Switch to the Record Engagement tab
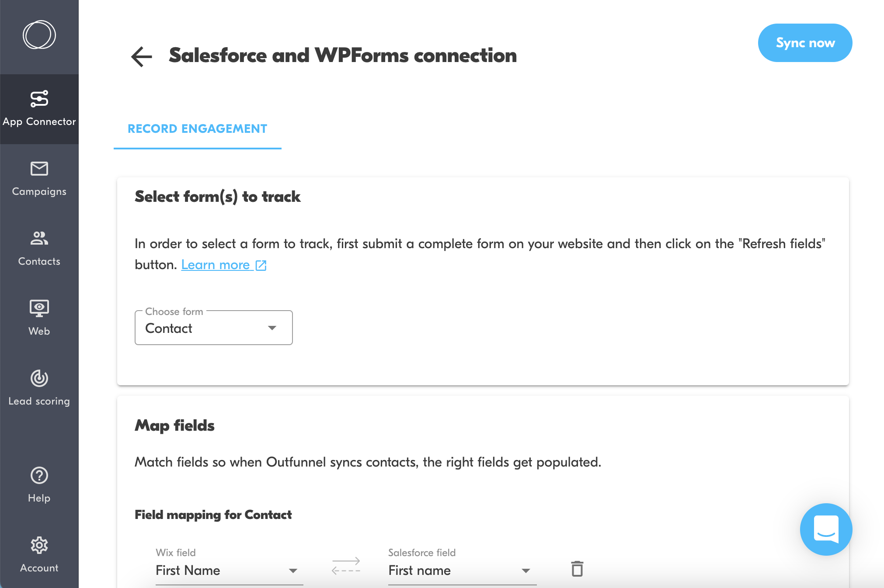 coord(197,128)
